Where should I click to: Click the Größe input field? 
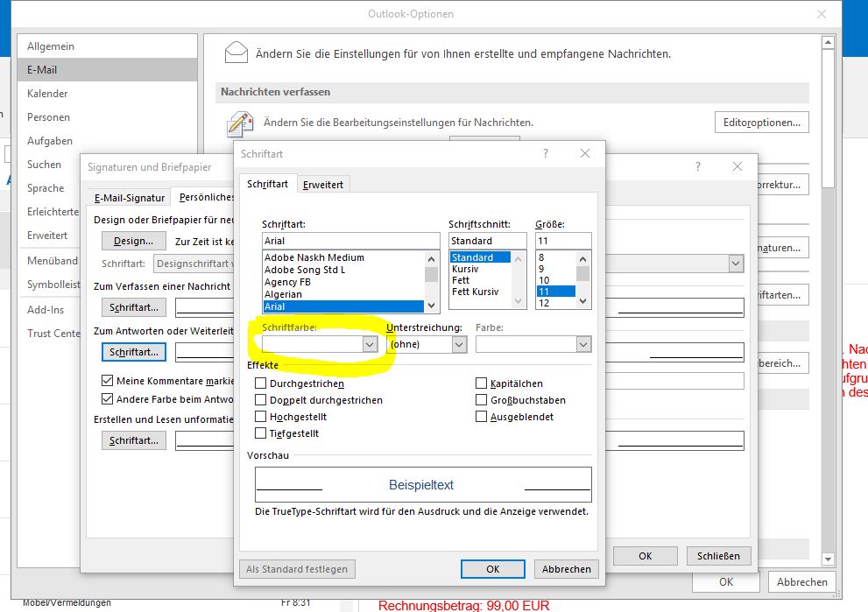(x=563, y=241)
